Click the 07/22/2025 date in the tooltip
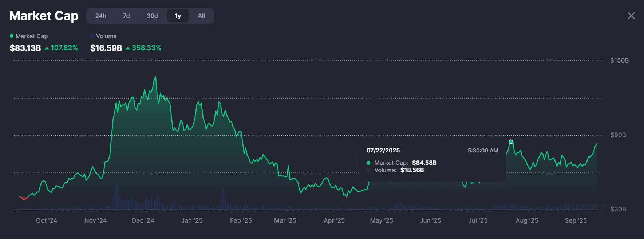The height and width of the screenshot is (239, 644). (x=383, y=151)
